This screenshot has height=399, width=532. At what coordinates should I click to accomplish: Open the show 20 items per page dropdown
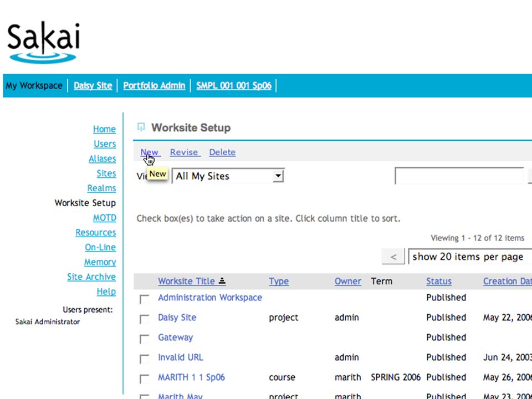(470, 257)
